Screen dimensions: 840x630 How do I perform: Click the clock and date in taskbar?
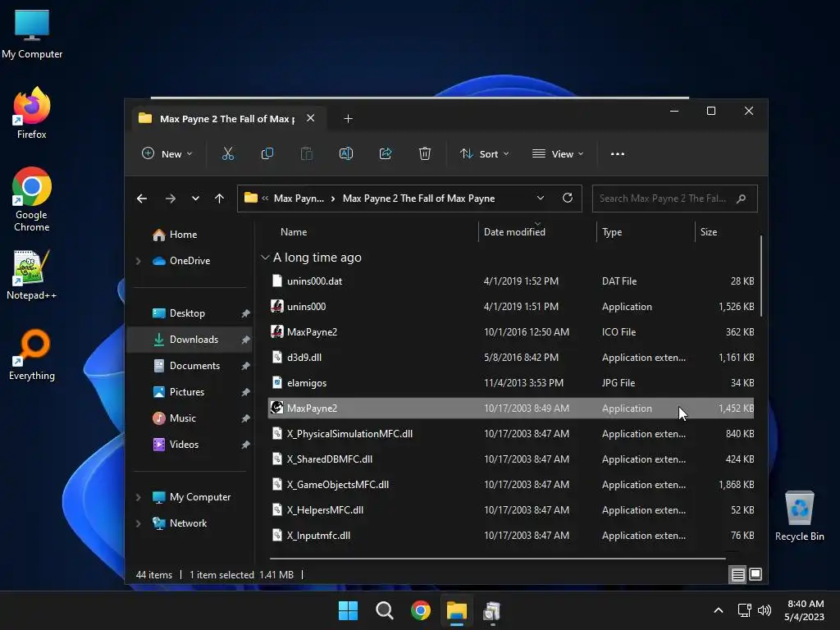[x=804, y=610]
